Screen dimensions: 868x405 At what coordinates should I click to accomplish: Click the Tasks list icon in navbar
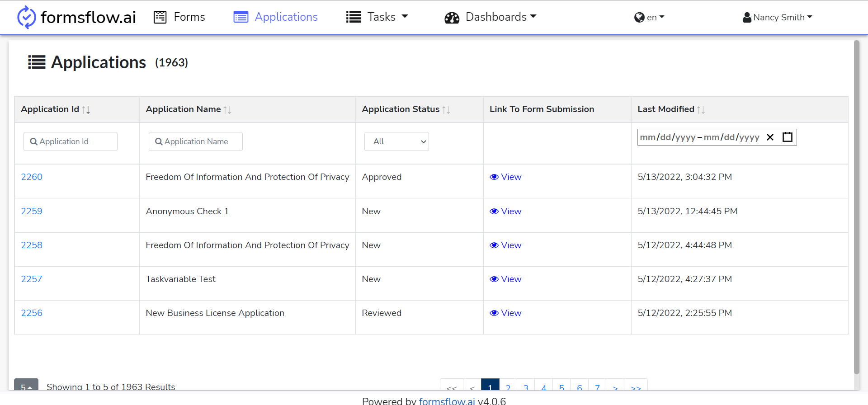pyautogui.click(x=354, y=17)
